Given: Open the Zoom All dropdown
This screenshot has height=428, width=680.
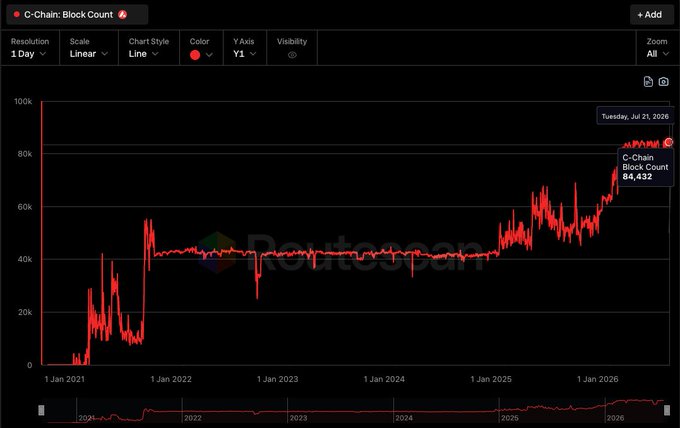Looking at the screenshot, I should click(x=657, y=54).
